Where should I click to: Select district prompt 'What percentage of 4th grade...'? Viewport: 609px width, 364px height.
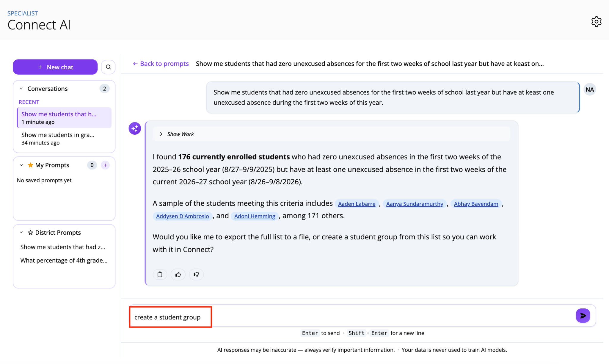[64, 261]
